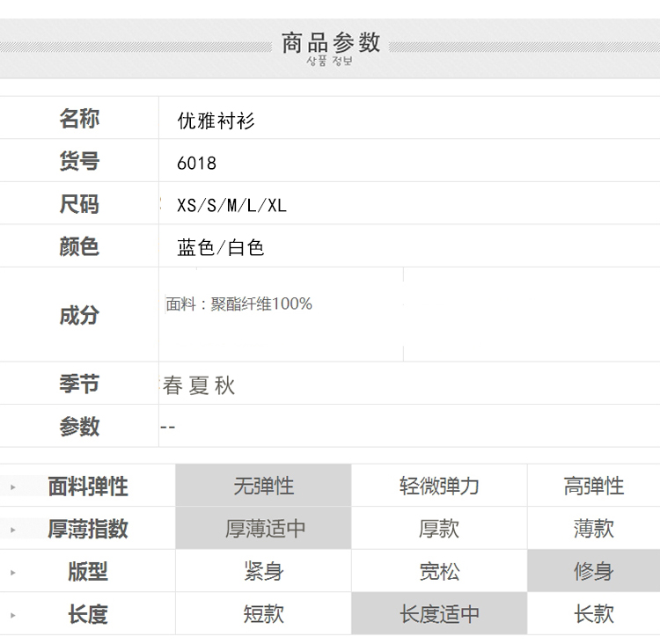
Task: Choose 厚款 in the thickness row
Action: [x=439, y=529]
